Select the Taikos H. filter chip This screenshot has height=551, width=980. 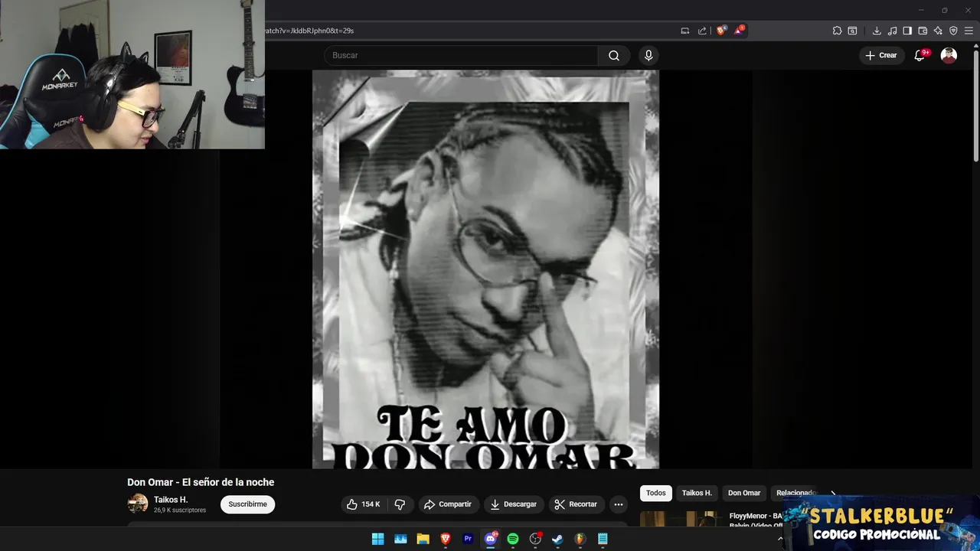pos(697,493)
